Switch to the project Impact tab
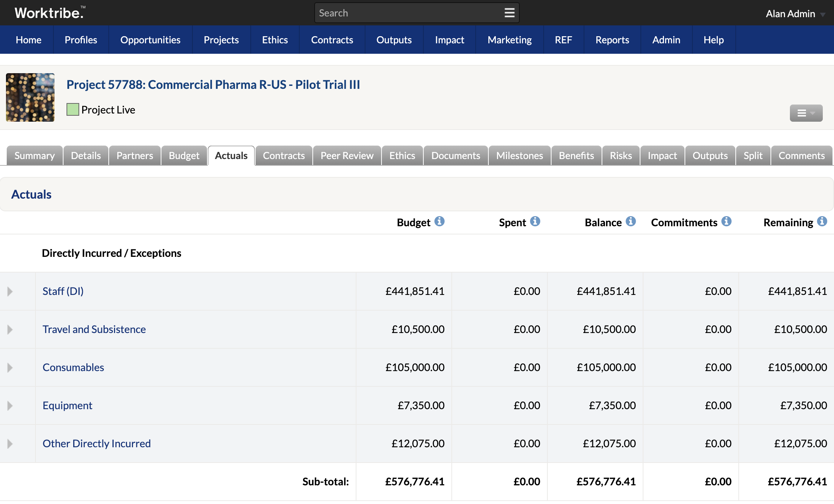 [662, 155]
